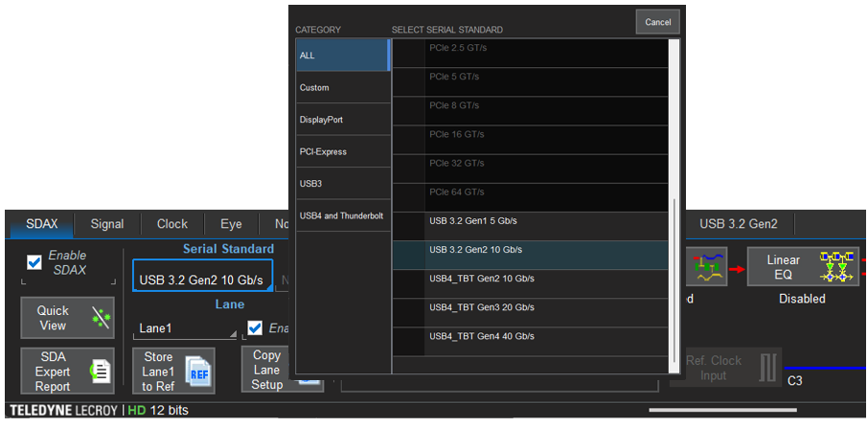
Task: Choose PCIe 2.5 GT/s from the list
Action: pyautogui.click(x=530, y=54)
